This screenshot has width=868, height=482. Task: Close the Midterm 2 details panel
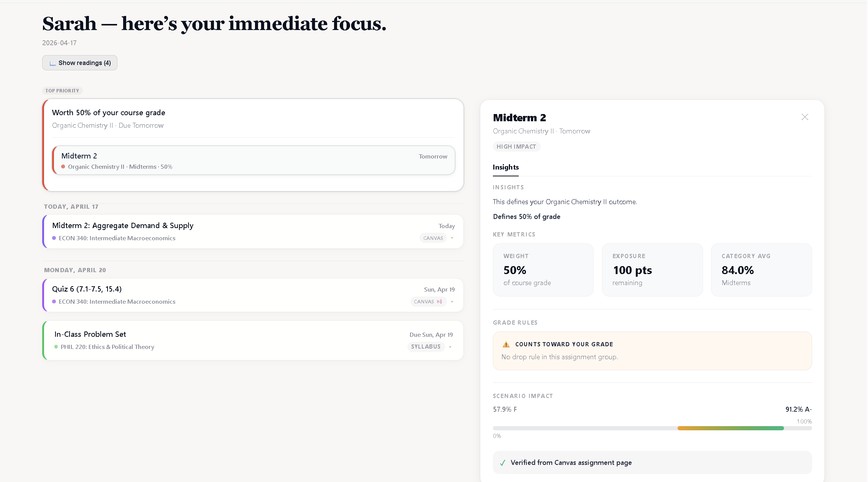(x=805, y=117)
